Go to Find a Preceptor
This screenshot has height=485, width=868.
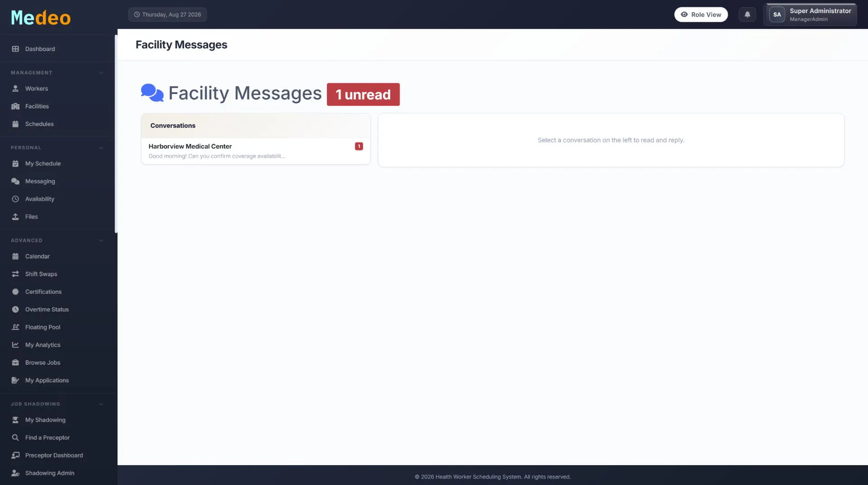tap(57, 438)
